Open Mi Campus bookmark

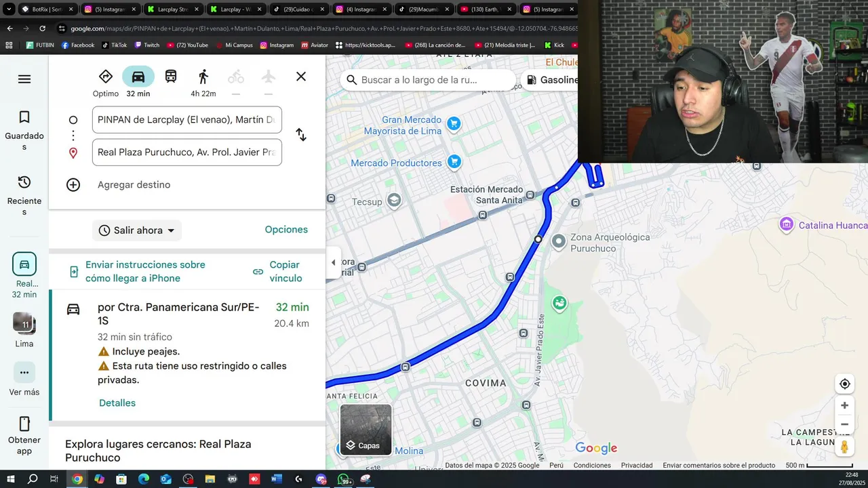pyautogui.click(x=234, y=45)
